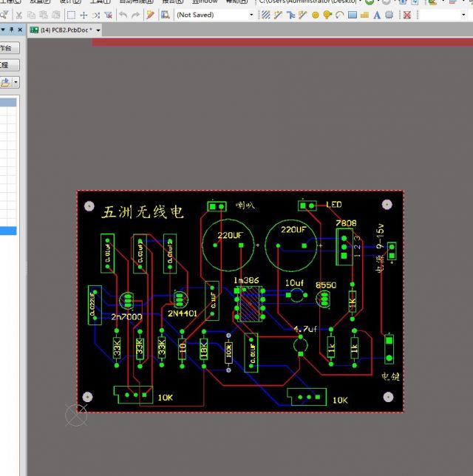The width and height of the screenshot is (473, 476).
Task: Close the left side panel
Action: pyautogui.click(x=20, y=30)
